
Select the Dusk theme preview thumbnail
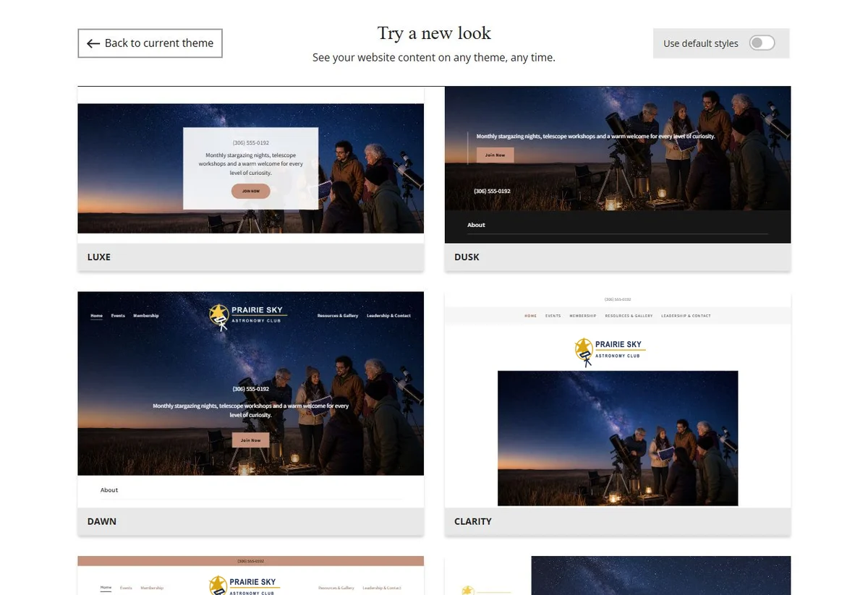[x=618, y=165]
